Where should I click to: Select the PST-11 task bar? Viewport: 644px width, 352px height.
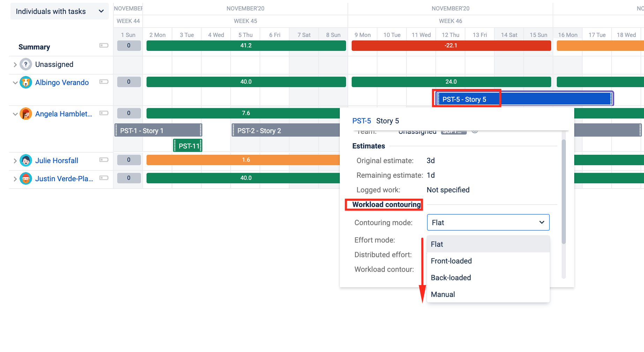click(x=188, y=146)
